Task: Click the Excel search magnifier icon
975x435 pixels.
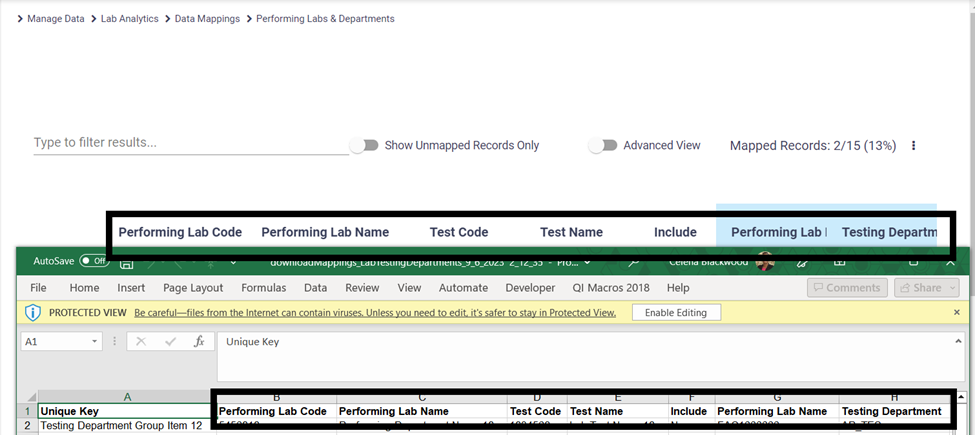Action: 634,263
